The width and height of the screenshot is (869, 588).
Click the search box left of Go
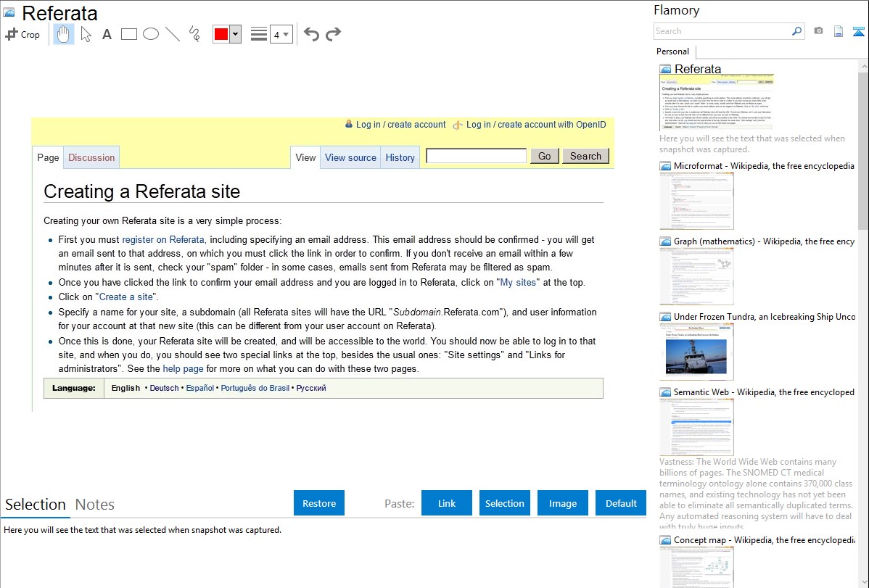[476, 157]
